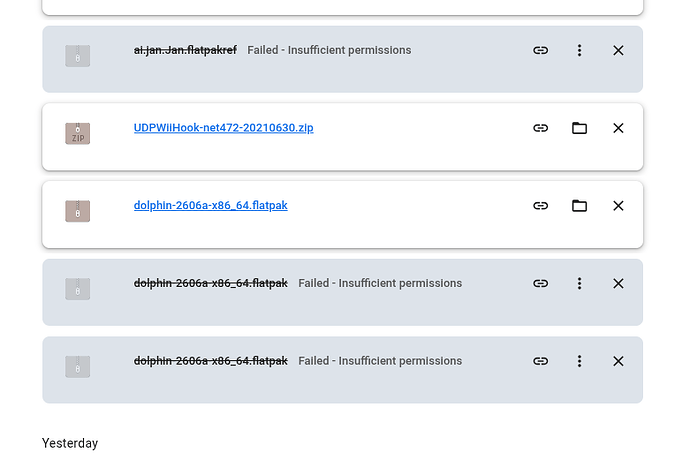Open more actions for last failed dolphin download
This screenshot has width=690, height=460.
coord(579,361)
